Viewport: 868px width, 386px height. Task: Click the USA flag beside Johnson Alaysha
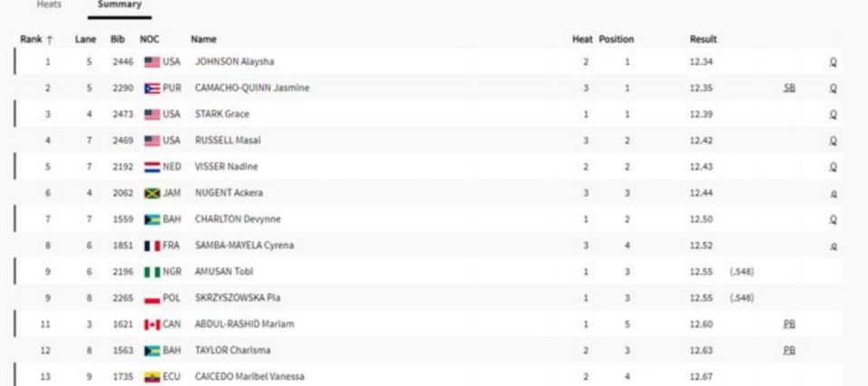pyautogui.click(x=152, y=62)
